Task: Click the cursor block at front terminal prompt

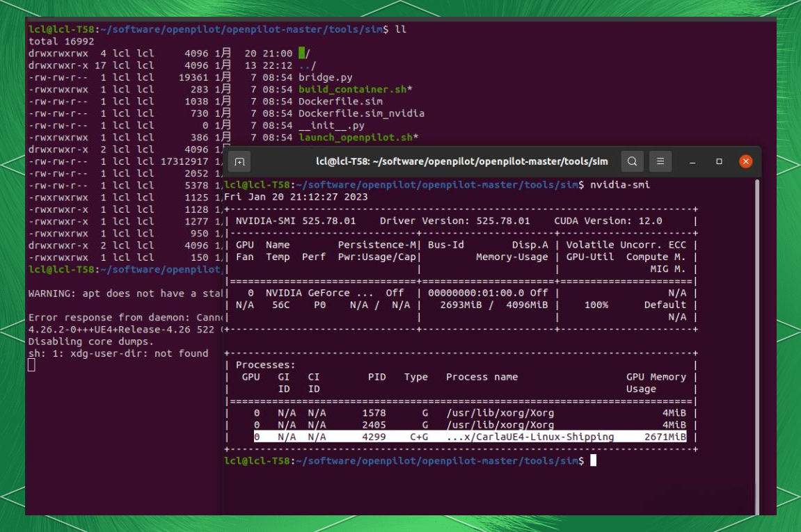Action: [x=593, y=460]
